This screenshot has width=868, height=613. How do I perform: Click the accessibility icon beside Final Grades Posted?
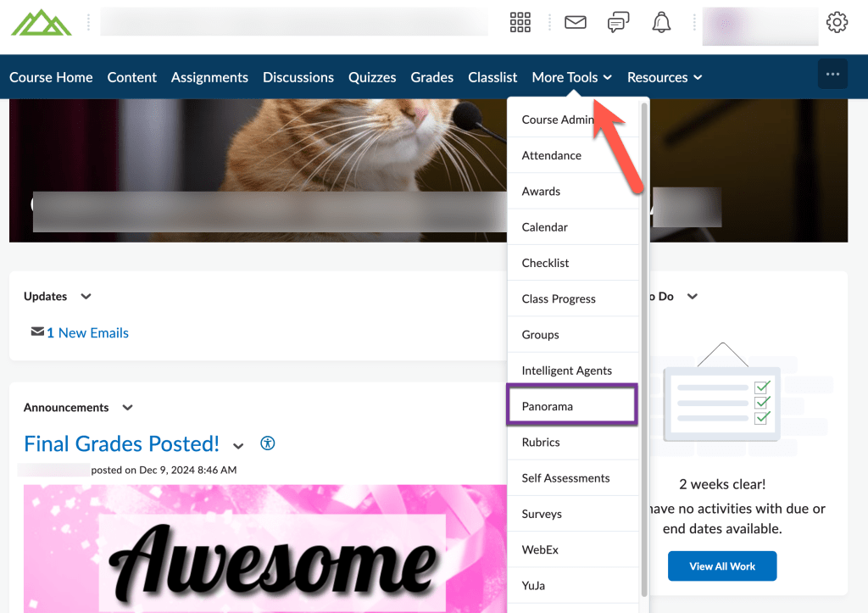[268, 443]
